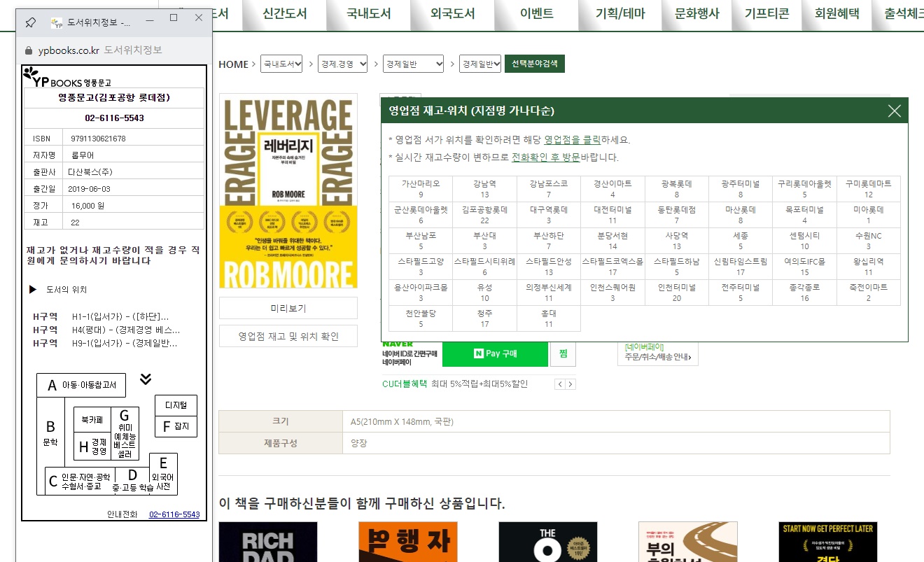Select the 홍대 branch cell

[549, 318]
